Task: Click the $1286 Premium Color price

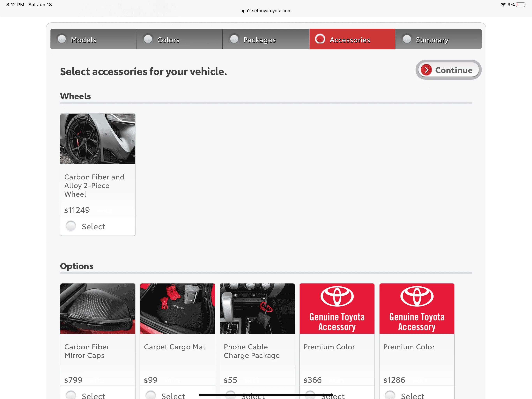Action: pos(394,380)
